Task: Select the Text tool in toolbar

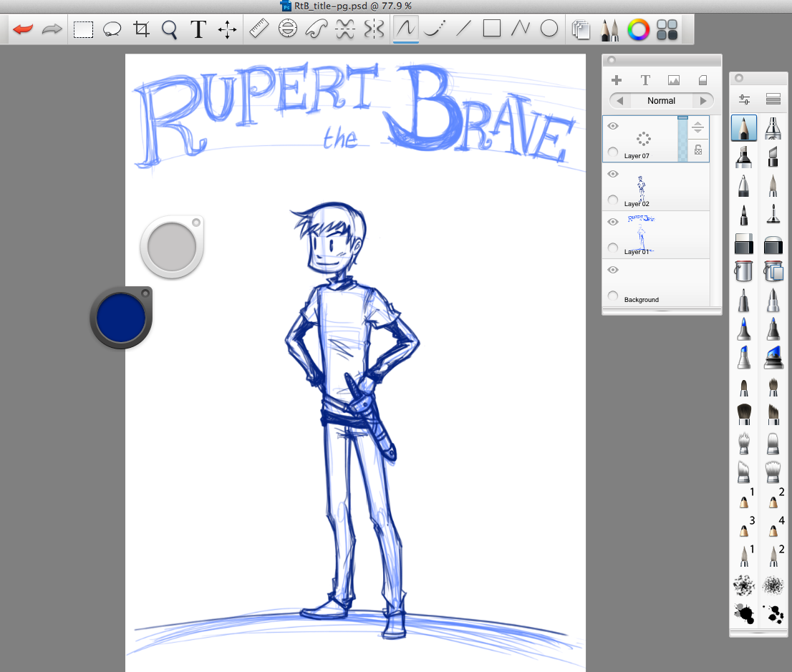Action: [x=198, y=29]
